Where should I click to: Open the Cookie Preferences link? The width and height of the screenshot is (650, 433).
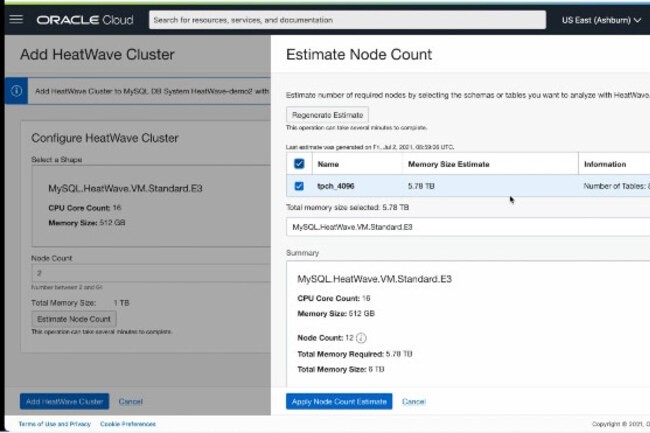(x=128, y=424)
